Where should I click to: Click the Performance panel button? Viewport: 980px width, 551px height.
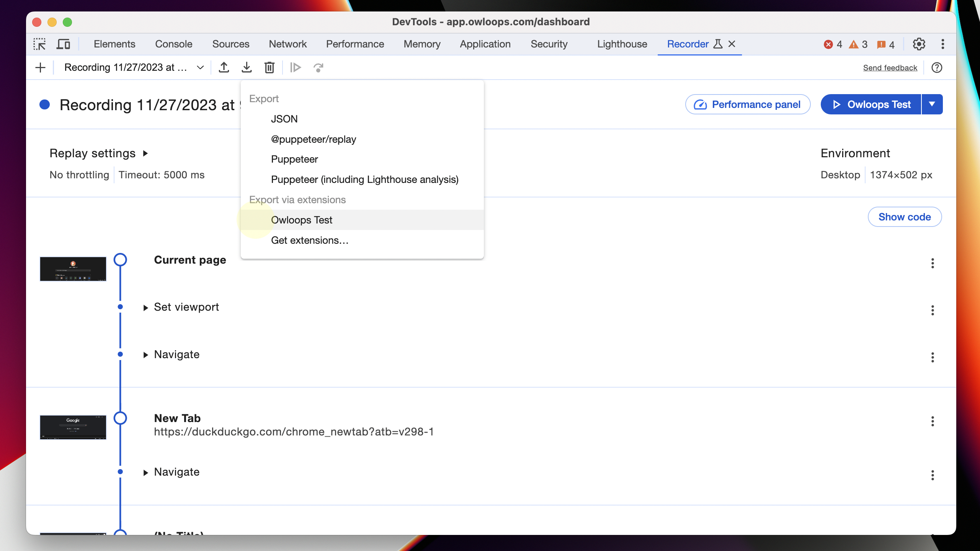coord(748,104)
